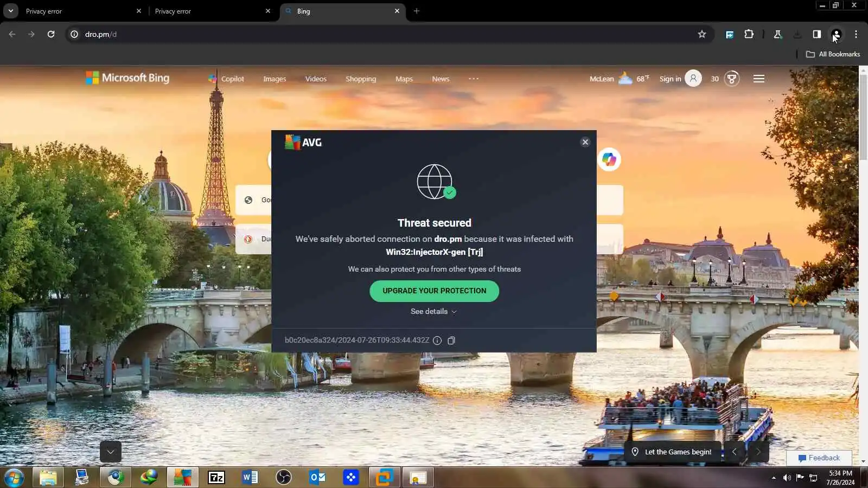Go back to previous page
The image size is (868, 488).
pyautogui.click(x=12, y=34)
